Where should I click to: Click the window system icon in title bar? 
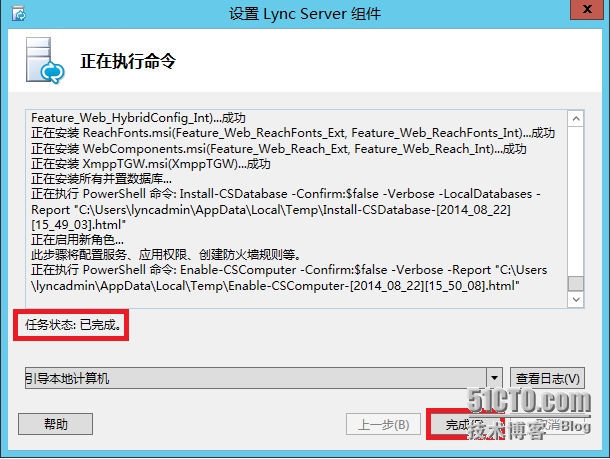pyautogui.click(x=19, y=14)
